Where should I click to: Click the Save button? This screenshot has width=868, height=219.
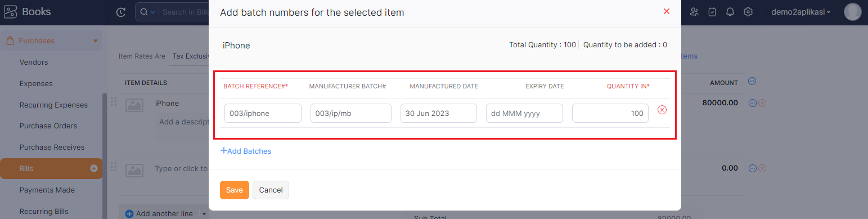tap(235, 190)
